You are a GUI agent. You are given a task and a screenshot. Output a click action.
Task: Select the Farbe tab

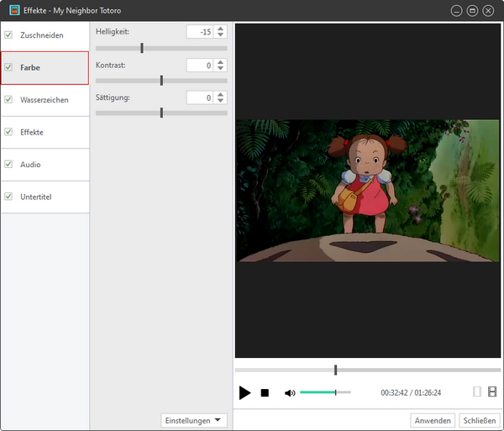click(45, 68)
